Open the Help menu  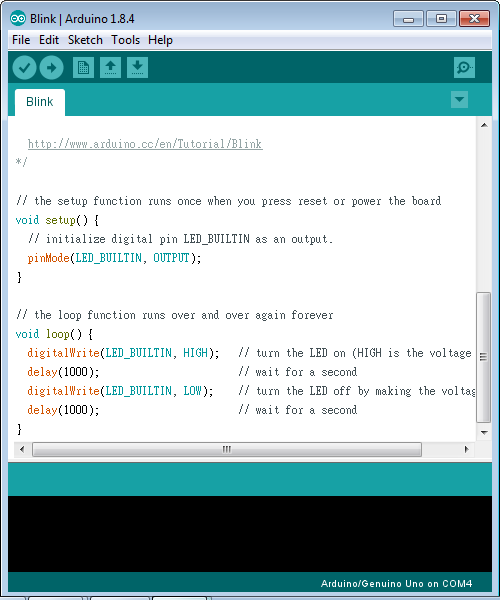coord(160,40)
